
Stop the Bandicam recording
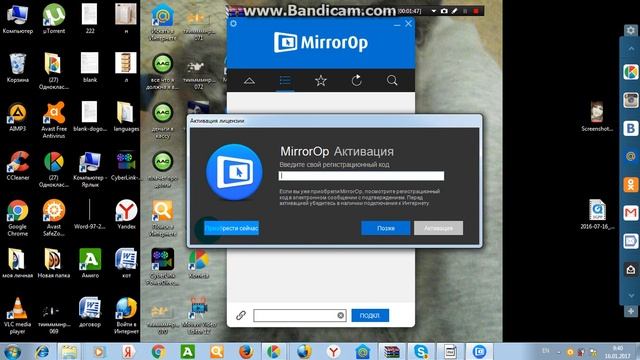(476, 11)
